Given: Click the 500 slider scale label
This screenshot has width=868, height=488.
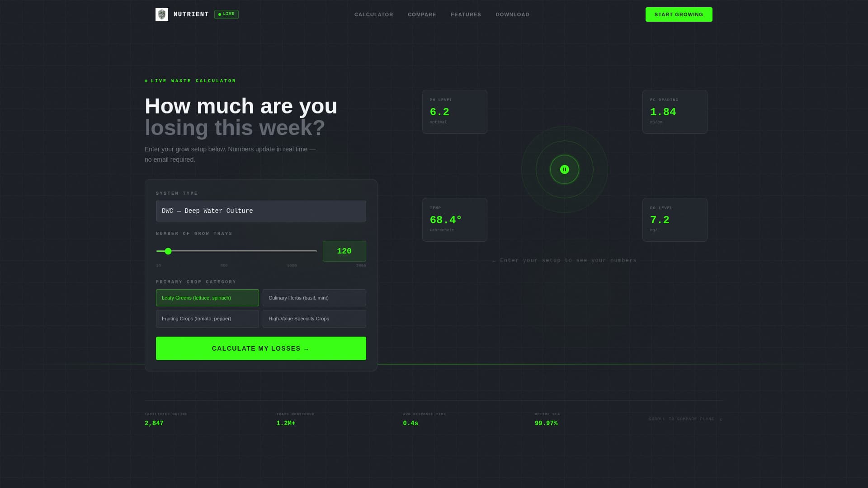Looking at the screenshot, I should 224,266.
